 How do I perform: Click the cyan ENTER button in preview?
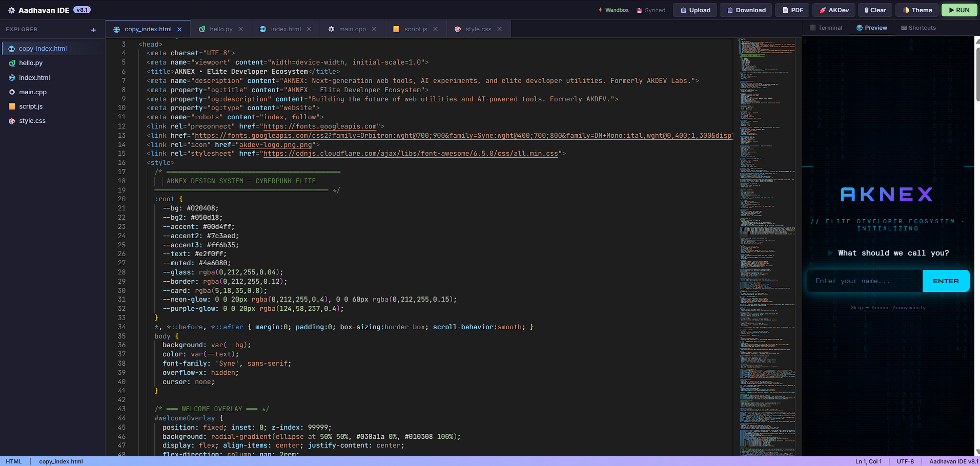pyautogui.click(x=946, y=281)
